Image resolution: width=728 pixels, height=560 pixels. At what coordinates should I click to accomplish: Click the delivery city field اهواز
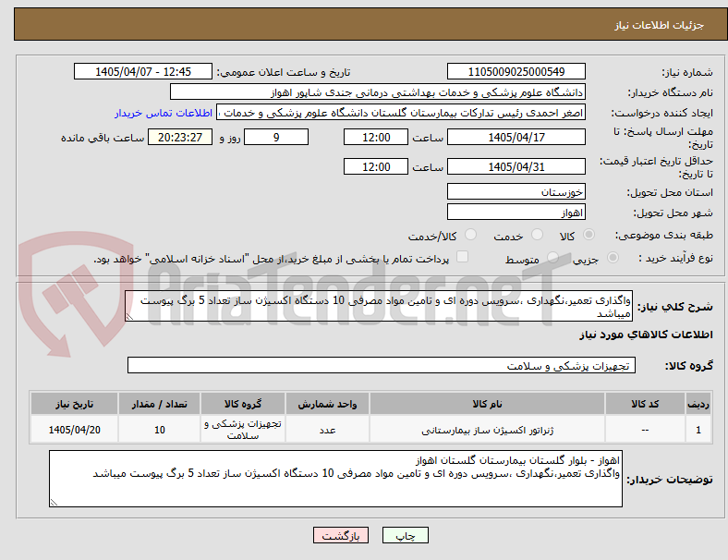(x=516, y=212)
